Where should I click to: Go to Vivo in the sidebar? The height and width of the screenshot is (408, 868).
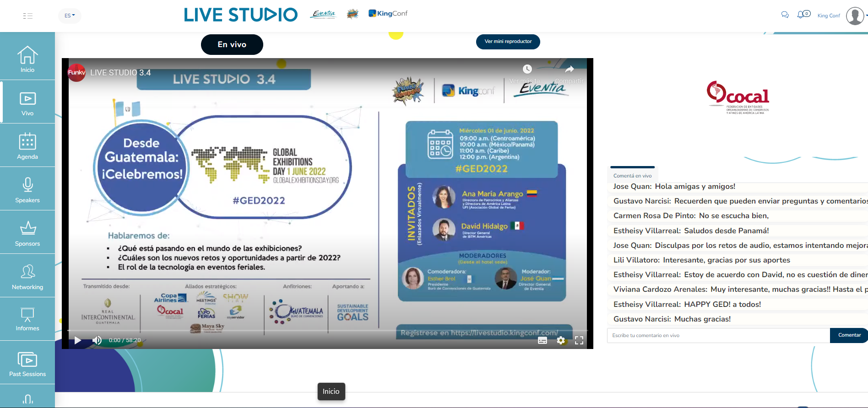click(x=27, y=102)
